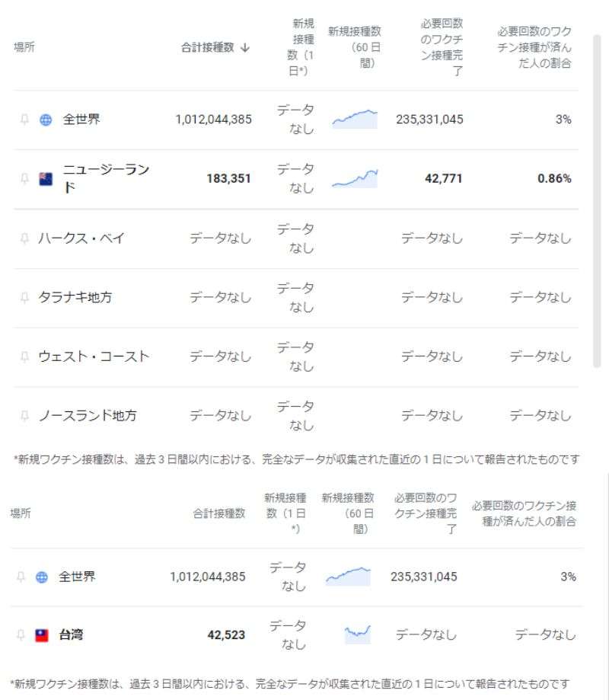Click the New Zealand 60-day trend sparkline
The image size is (609, 700).
pos(356,178)
